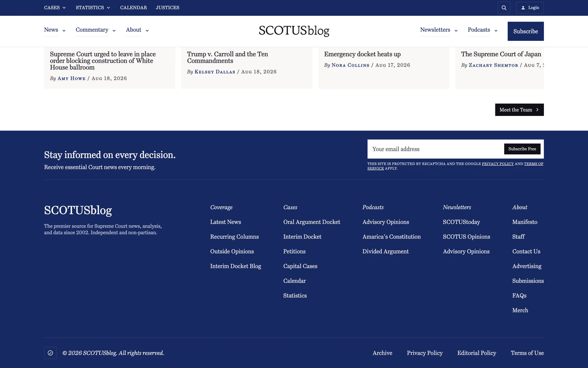The image size is (588, 368).
Task: Open SCOTUStoday newsletter link
Action: [x=461, y=222]
